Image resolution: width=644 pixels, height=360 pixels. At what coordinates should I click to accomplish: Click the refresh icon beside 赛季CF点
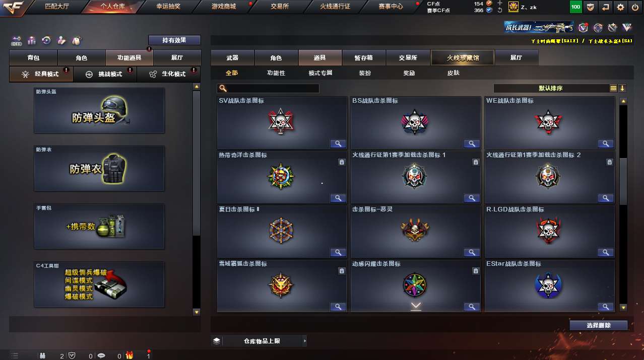point(500,10)
